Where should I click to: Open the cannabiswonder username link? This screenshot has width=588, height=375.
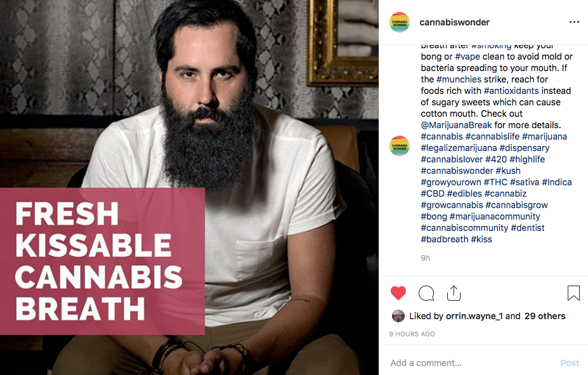tap(455, 22)
